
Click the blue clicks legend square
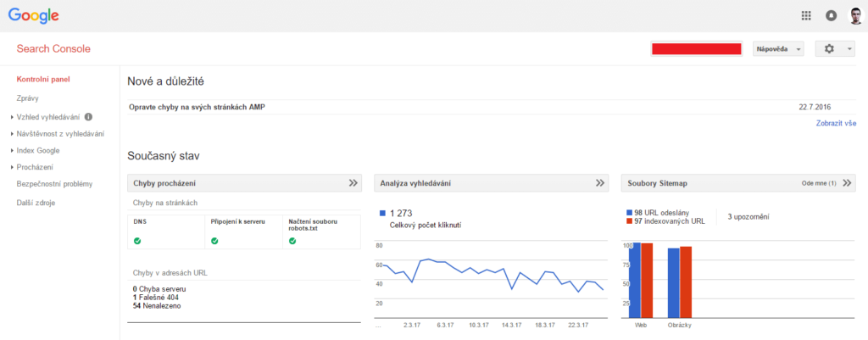coord(382,213)
